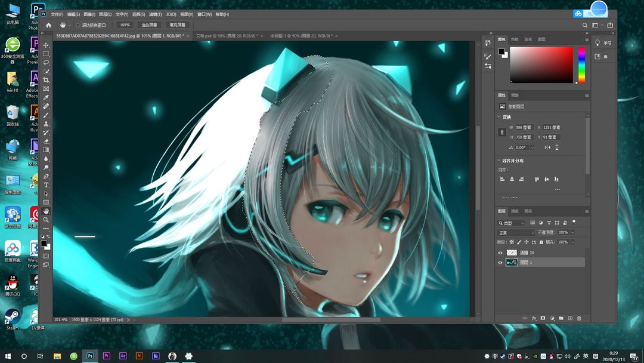This screenshot has height=363, width=644.
Task: Toggle lock image pixels brush icon
Action: click(x=519, y=242)
